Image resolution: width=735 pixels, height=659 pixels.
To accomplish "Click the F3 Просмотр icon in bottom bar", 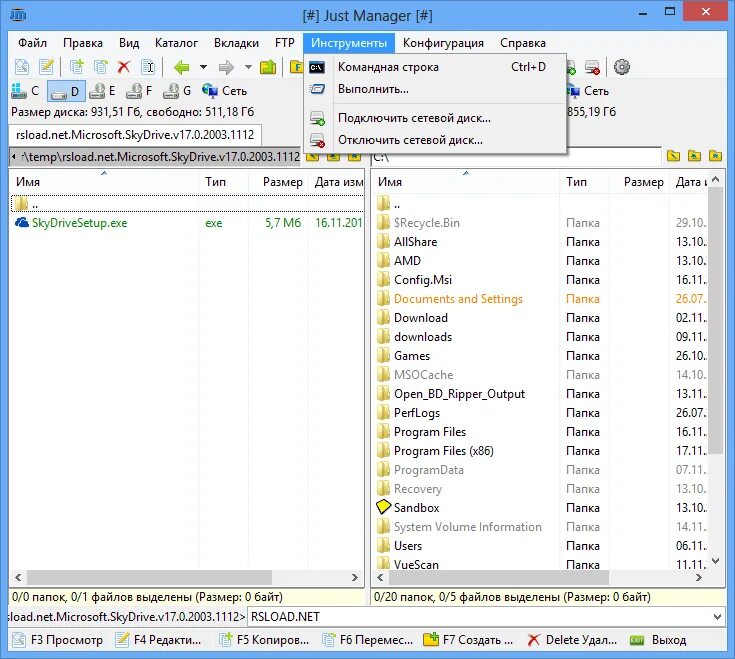I will point(19,640).
